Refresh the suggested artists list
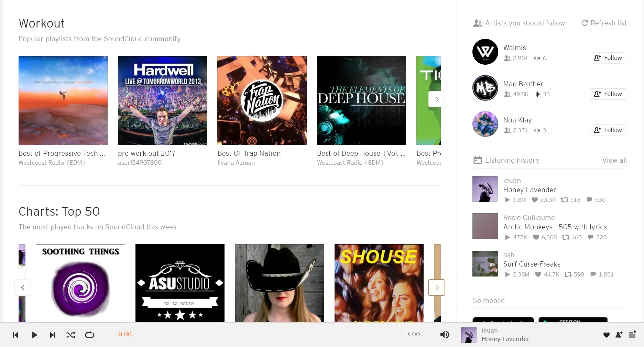 click(x=604, y=23)
